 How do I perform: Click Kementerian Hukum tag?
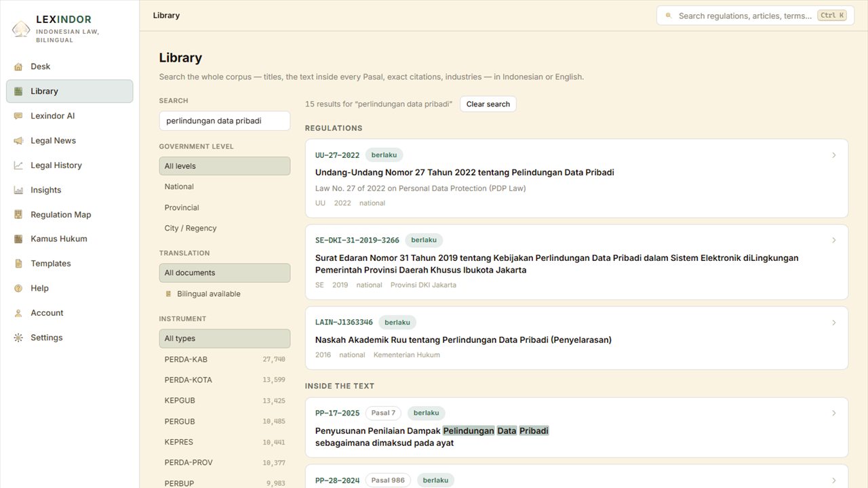pos(407,355)
